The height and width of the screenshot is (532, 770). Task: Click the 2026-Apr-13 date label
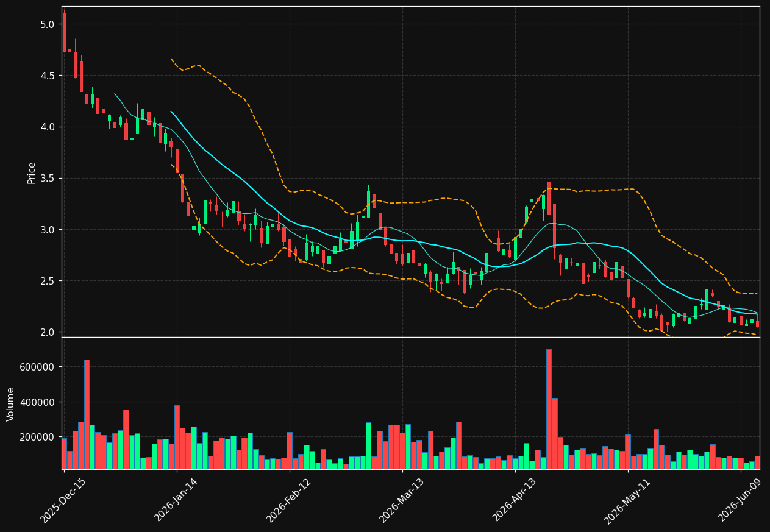pos(514,500)
